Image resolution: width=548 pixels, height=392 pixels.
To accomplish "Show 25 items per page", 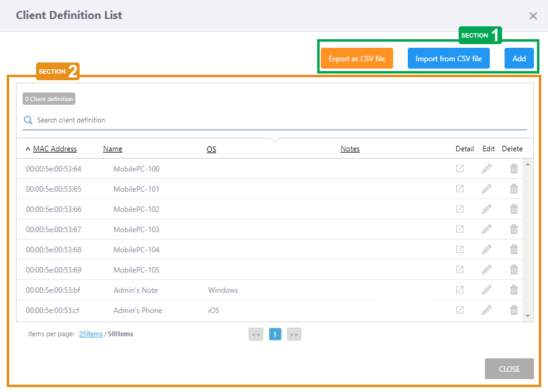I will 91,334.
